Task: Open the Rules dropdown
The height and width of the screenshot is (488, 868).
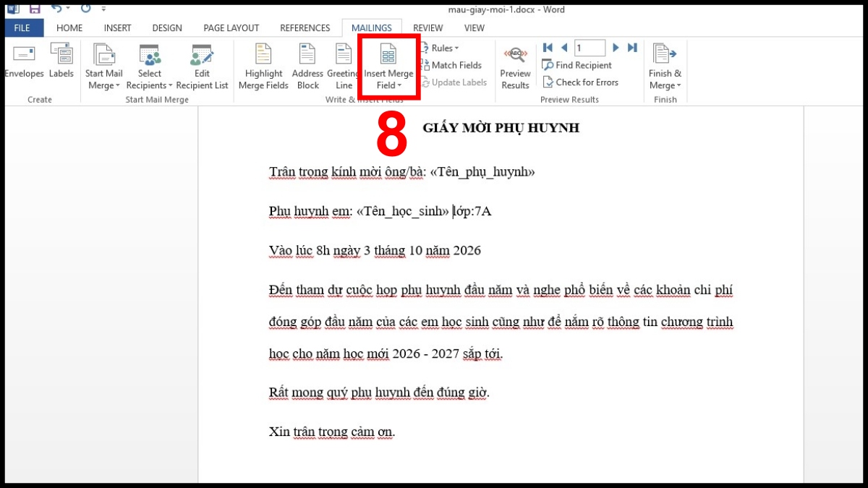Action: 439,48
